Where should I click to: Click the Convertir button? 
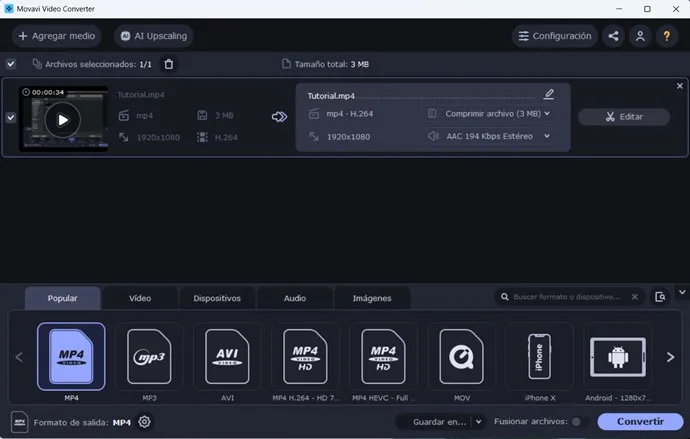pos(640,421)
